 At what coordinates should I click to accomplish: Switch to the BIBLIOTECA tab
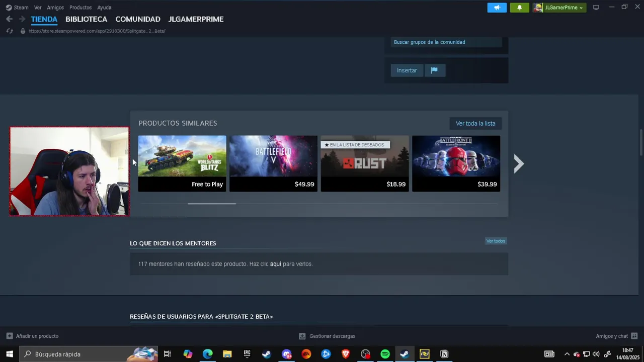[86, 19]
